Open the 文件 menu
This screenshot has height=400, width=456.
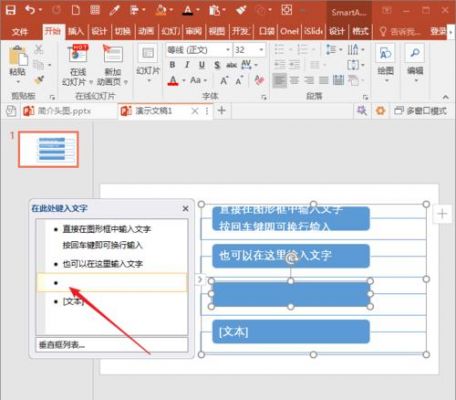(x=20, y=32)
